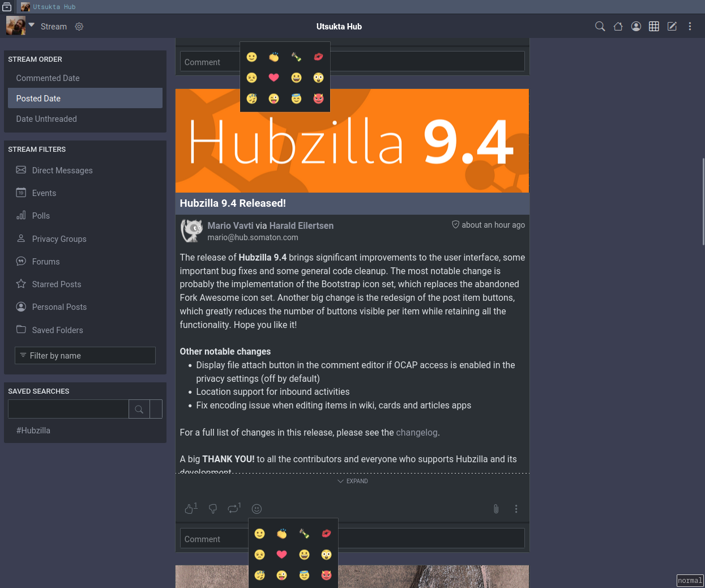Filter stream by Events
The image size is (705, 588).
[x=85, y=193]
